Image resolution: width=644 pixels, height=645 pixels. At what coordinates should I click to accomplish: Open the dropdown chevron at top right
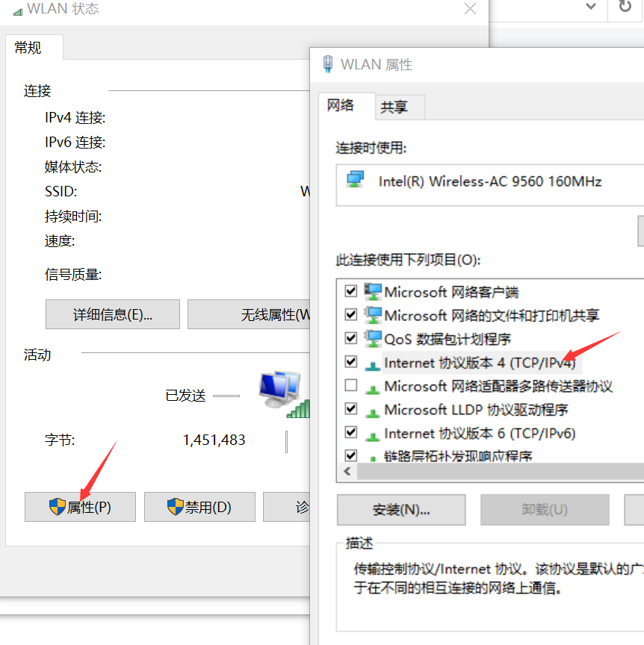click(x=591, y=6)
